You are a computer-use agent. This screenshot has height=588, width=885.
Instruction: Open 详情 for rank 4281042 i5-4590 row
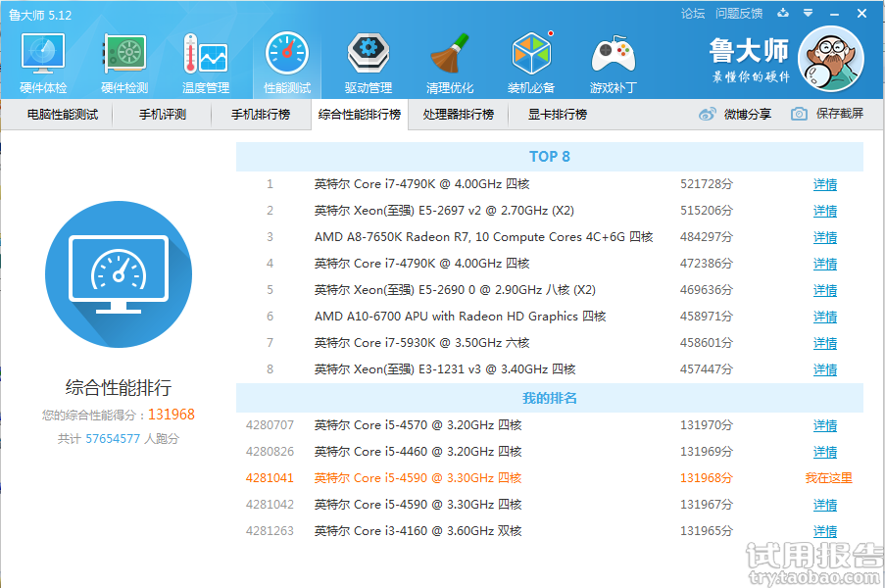tap(825, 505)
